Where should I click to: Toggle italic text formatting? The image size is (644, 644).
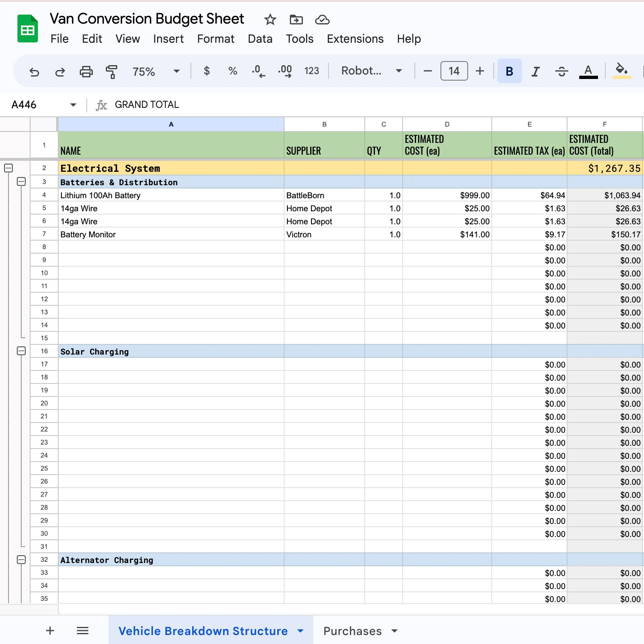[x=535, y=72]
